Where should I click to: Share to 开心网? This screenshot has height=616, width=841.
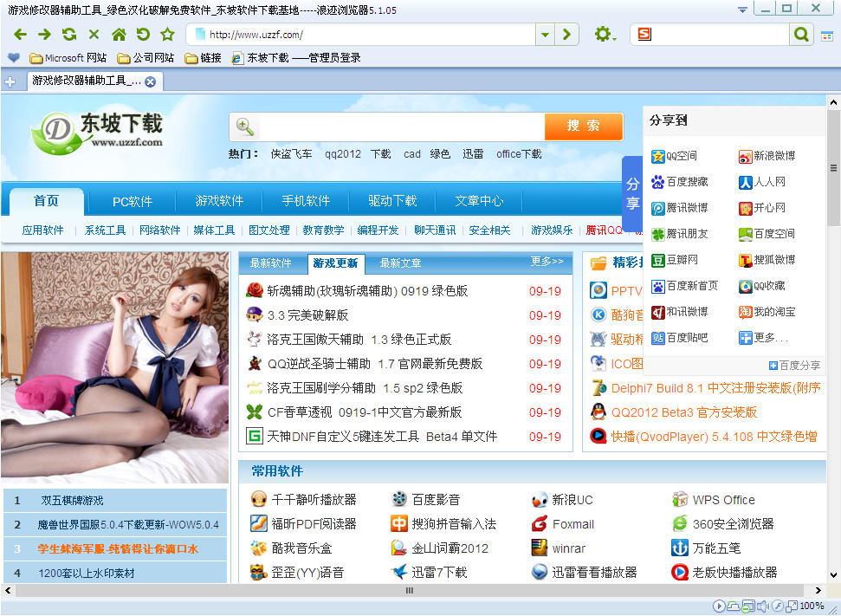click(762, 208)
